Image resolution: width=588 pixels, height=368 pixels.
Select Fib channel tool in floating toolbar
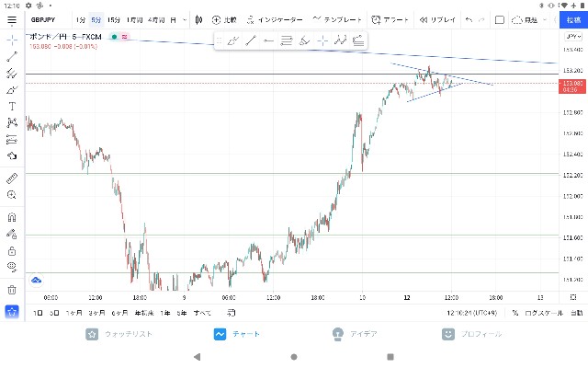358,40
